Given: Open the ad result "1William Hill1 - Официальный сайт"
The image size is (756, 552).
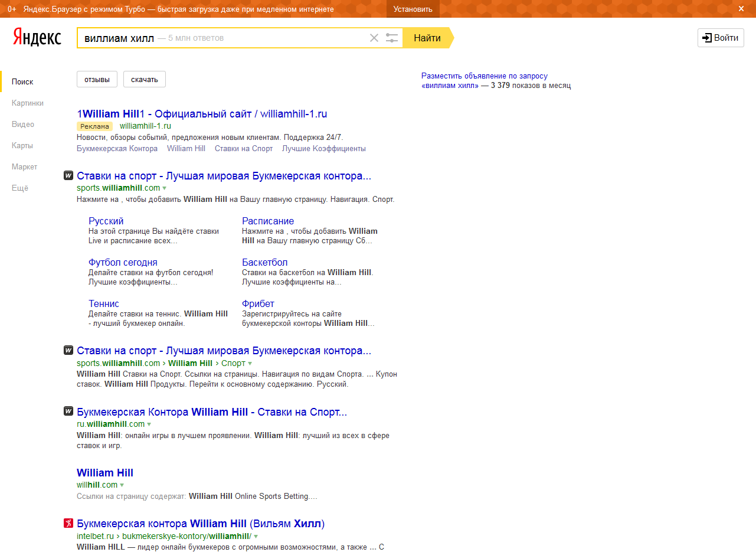Looking at the screenshot, I should coord(202,114).
